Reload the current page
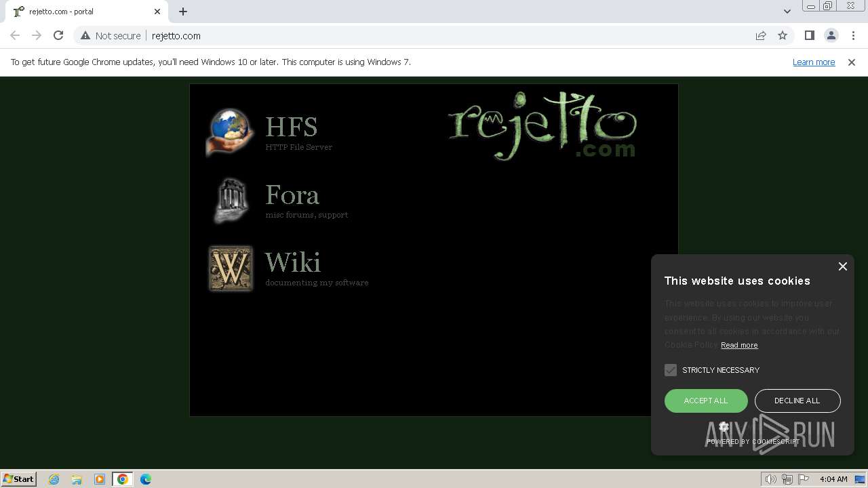 point(58,35)
